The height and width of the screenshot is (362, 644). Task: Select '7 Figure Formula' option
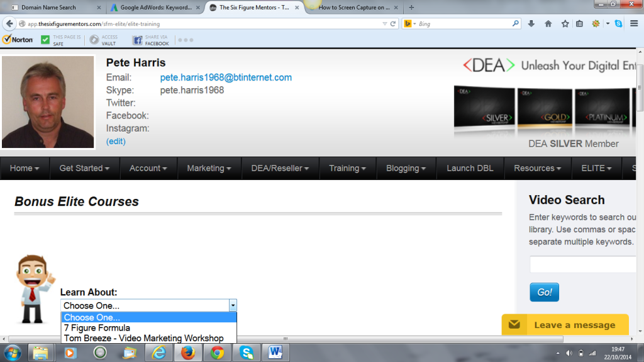[x=148, y=328]
